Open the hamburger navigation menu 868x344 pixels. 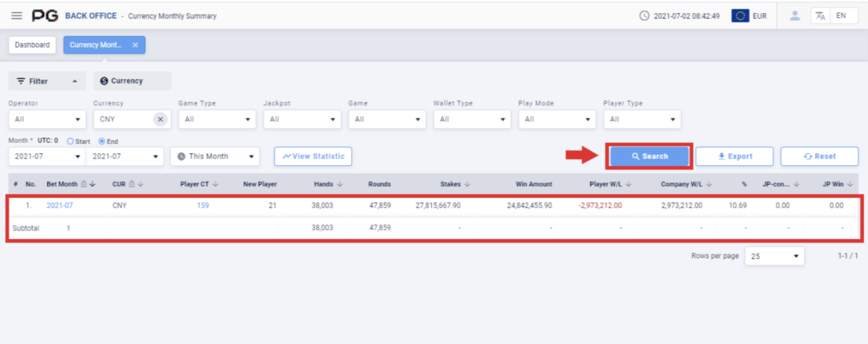click(x=17, y=16)
